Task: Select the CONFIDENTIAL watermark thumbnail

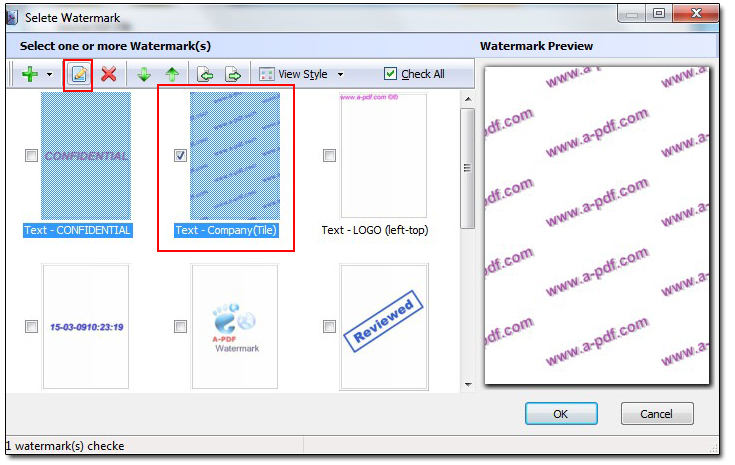Action: (86, 156)
